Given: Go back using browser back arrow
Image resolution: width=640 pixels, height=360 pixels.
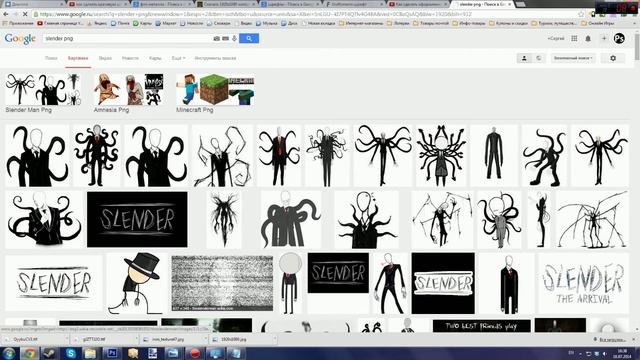Looking at the screenshot, I should tap(6, 14).
